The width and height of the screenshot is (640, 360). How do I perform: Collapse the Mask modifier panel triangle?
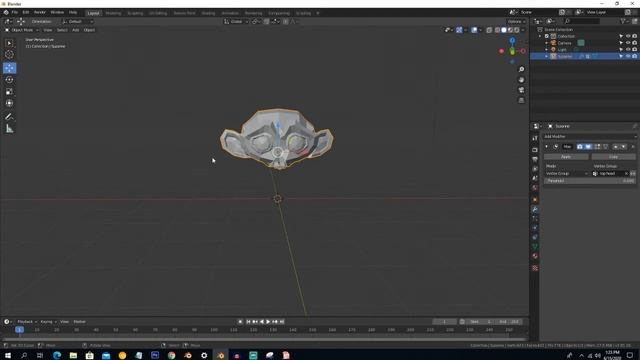point(547,147)
